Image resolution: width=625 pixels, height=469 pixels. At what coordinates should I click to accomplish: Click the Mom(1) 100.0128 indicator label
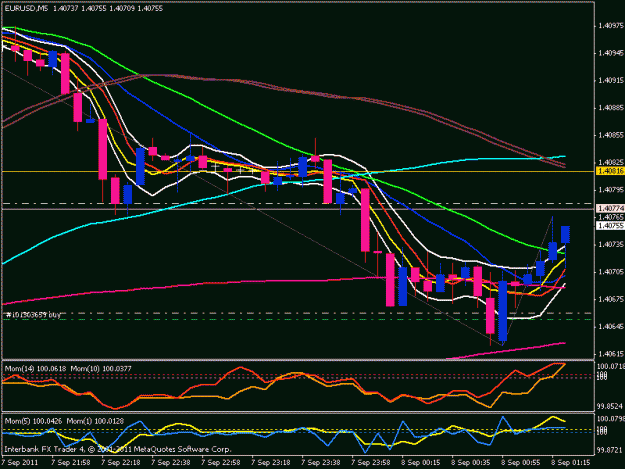point(95,421)
